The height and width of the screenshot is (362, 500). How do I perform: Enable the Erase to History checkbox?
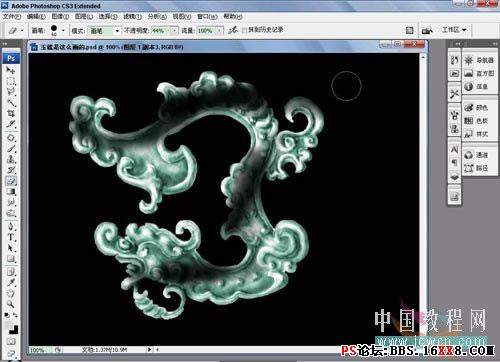(244, 30)
